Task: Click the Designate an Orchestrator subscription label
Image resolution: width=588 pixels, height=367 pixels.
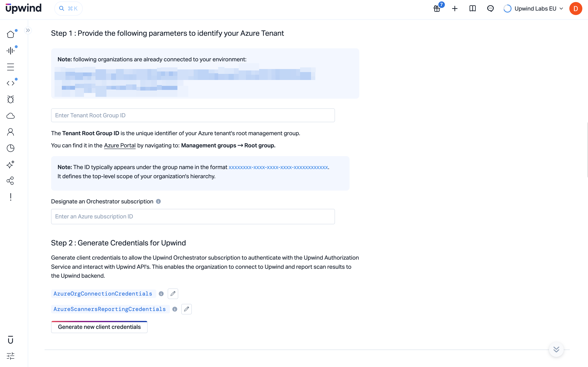Action: tap(102, 201)
